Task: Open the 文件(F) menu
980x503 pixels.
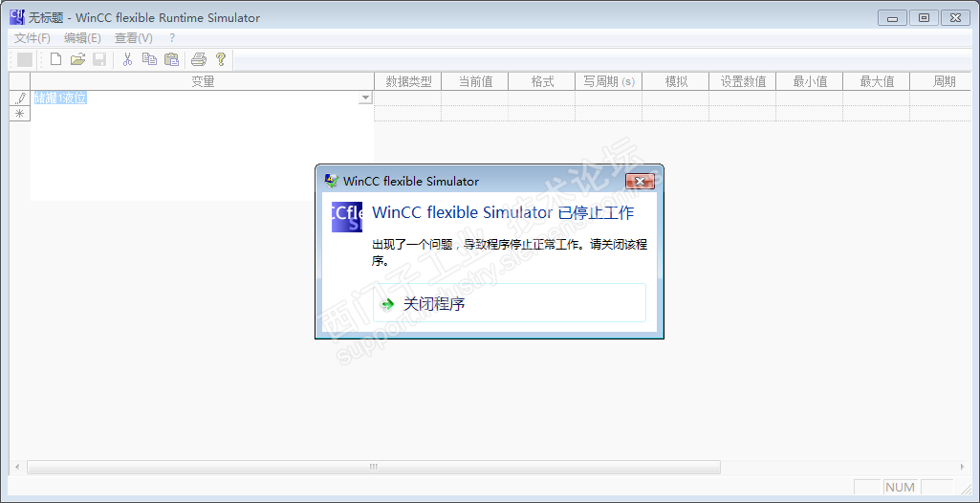Action: [x=33, y=38]
